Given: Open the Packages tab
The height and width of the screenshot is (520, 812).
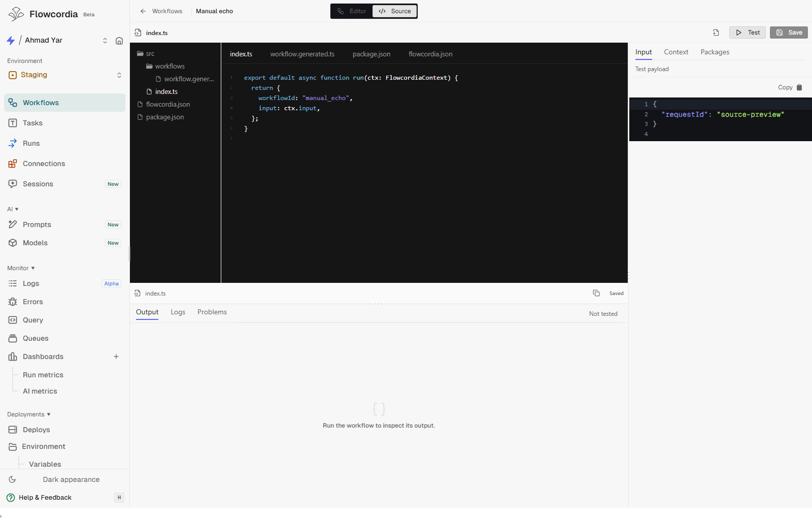Looking at the screenshot, I should (715, 52).
